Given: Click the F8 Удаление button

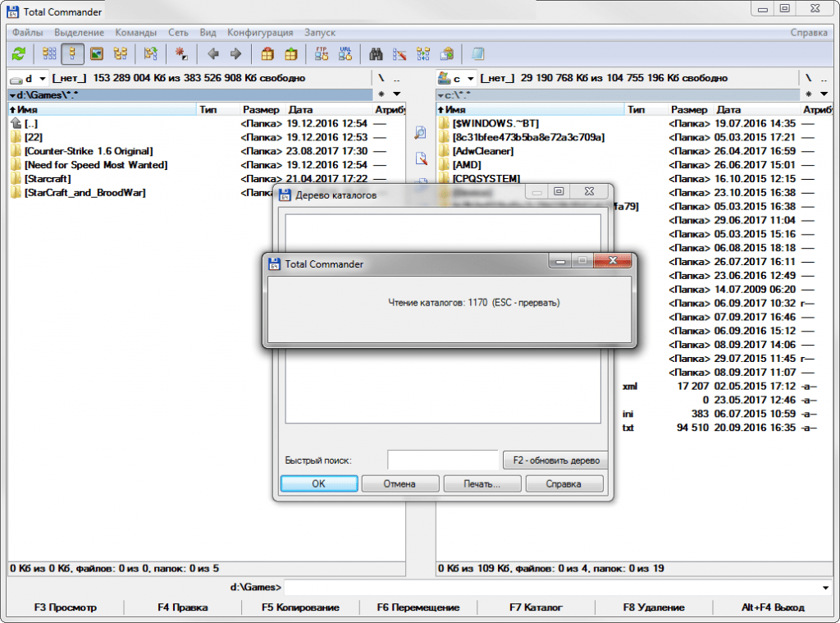Looking at the screenshot, I should [654, 607].
